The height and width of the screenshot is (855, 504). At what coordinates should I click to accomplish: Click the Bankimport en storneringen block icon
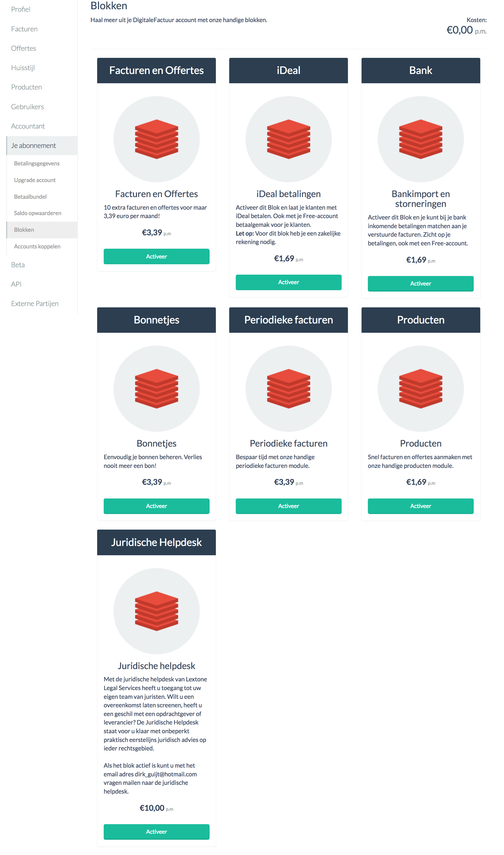(x=421, y=139)
